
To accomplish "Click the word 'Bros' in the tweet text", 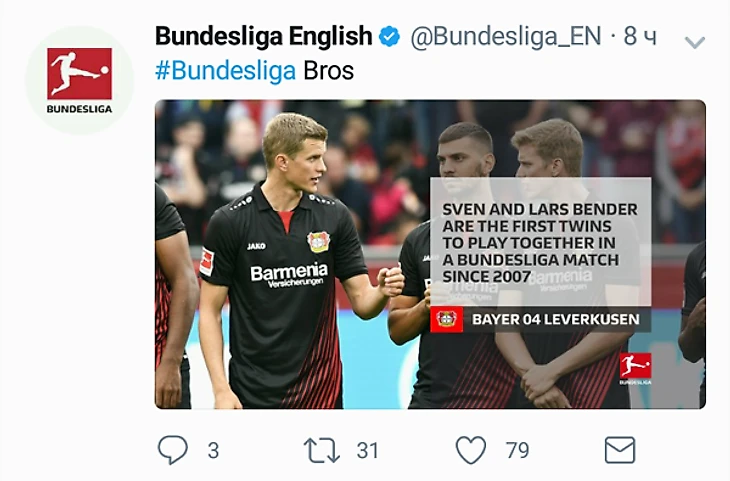I will click(329, 71).
